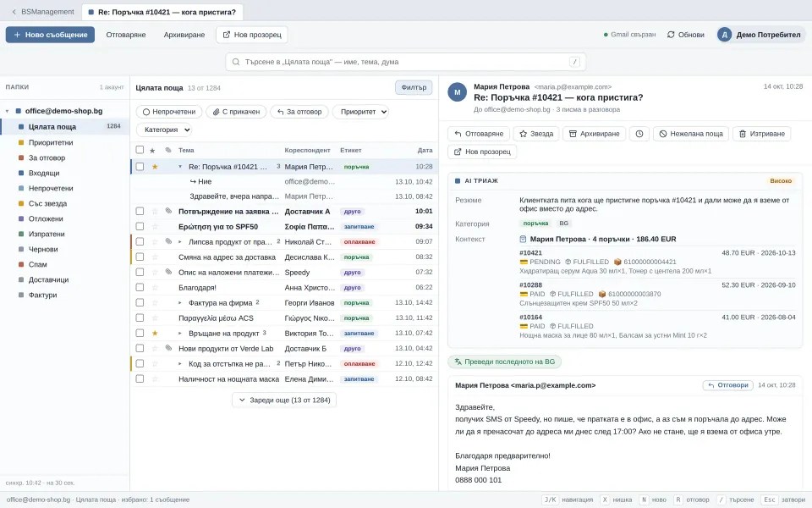Open the Входящи folder
The width and height of the screenshot is (812, 508).
click(x=65, y=173)
